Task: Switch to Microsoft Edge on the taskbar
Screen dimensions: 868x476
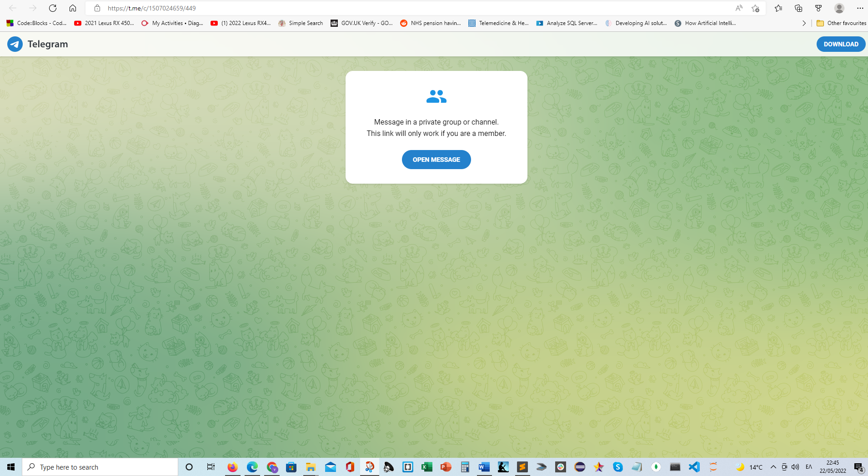Action: point(252,467)
